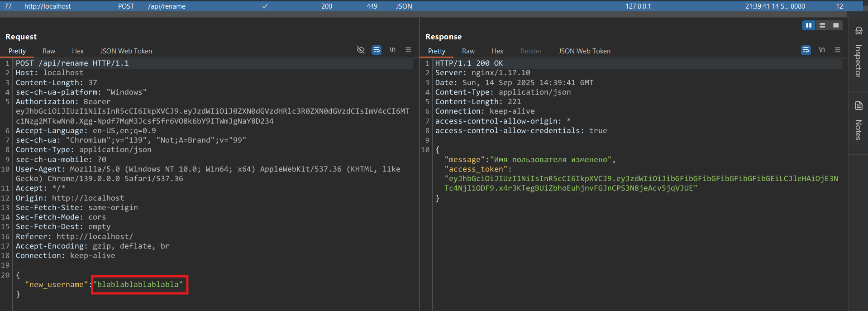Toggle hidden-eye icon in Request panel
The height and width of the screenshot is (311, 868).
tap(361, 50)
